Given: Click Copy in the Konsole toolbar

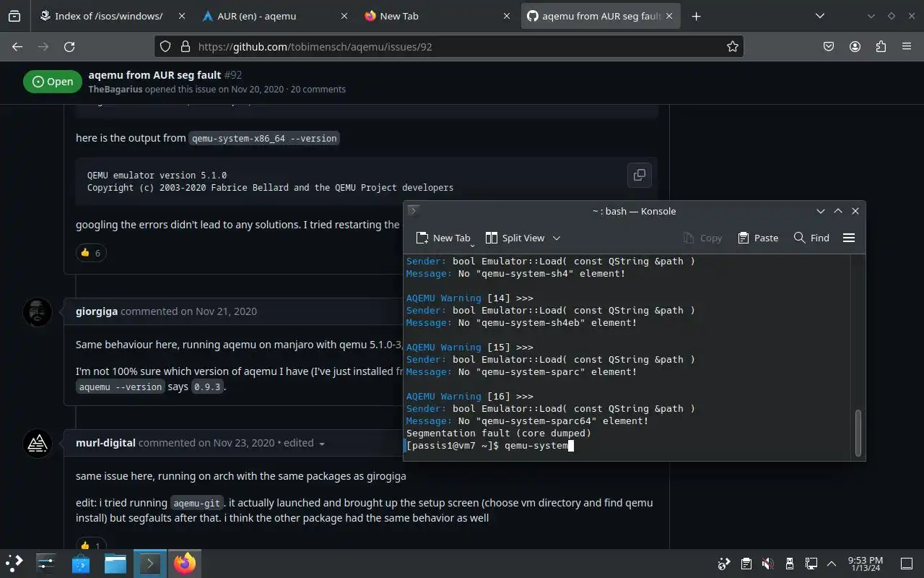Looking at the screenshot, I should (702, 238).
